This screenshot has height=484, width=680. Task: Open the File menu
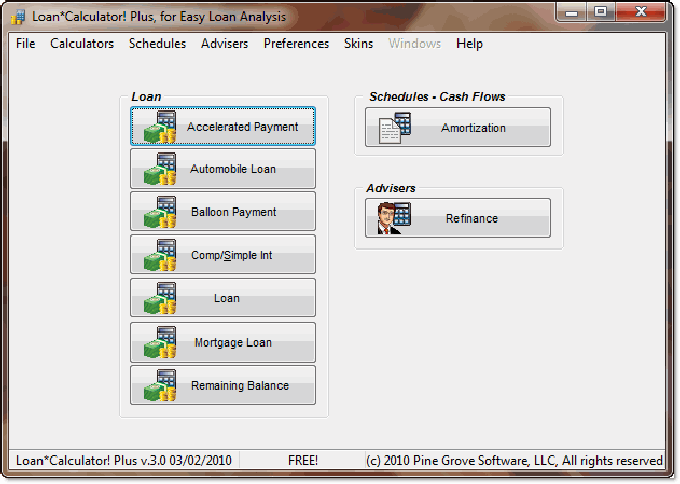25,44
